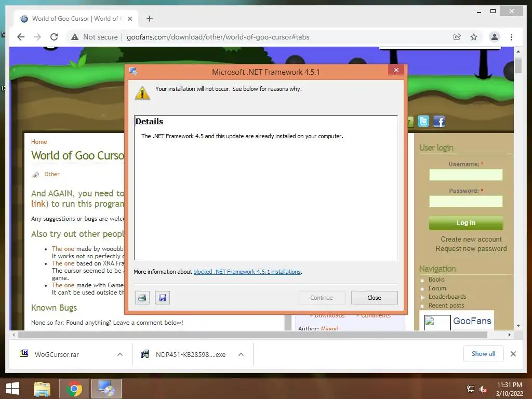Open blocked .NET Framework 4.5.1 installations link
532x399 pixels.
[x=247, y=272]
